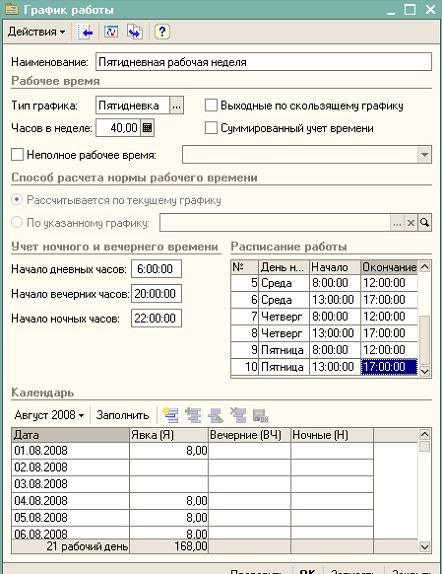Expand the Неполное рабочее время dropdown arrow
Screen dimensions: 442x574
click(424, 154)
